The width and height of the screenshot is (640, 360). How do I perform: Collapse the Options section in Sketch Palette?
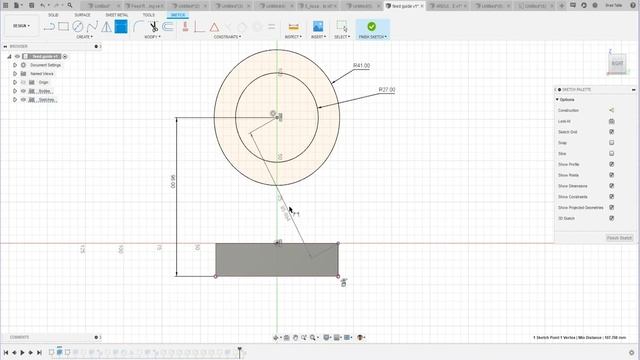point(557,100)
